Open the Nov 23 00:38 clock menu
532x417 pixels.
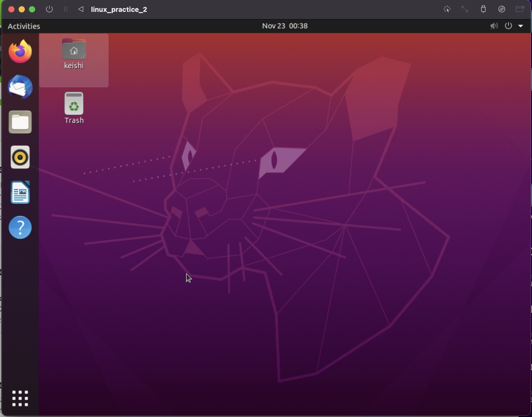(285, 26)
